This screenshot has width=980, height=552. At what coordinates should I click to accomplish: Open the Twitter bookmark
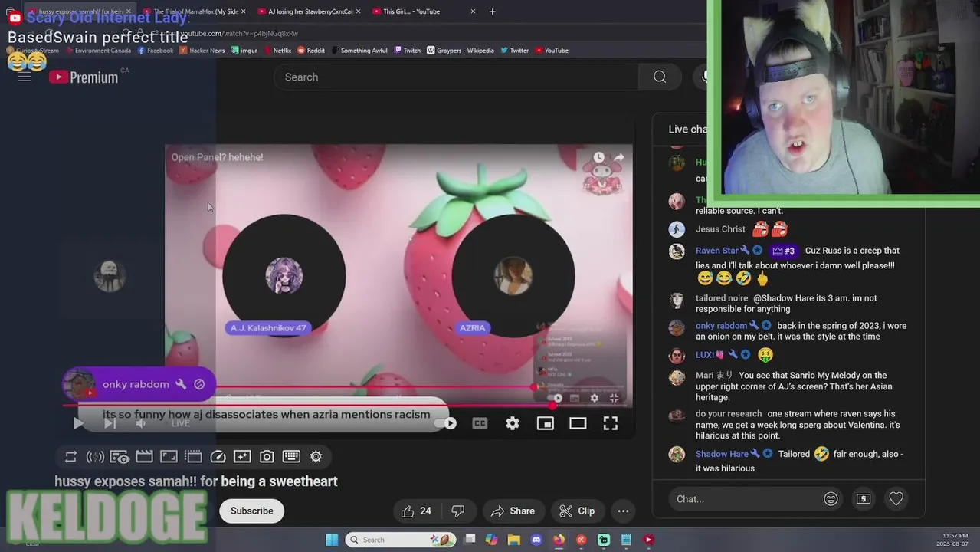tap(515, 51)
